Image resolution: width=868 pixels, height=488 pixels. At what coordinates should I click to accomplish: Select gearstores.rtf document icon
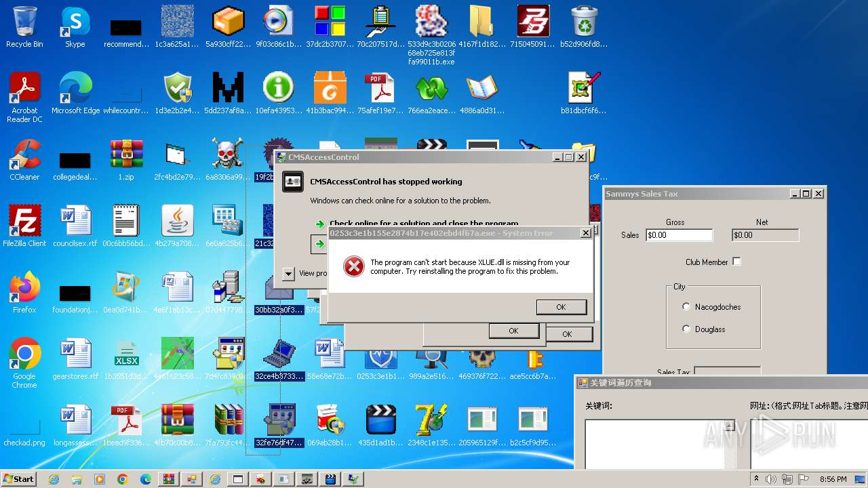(75, 359)
